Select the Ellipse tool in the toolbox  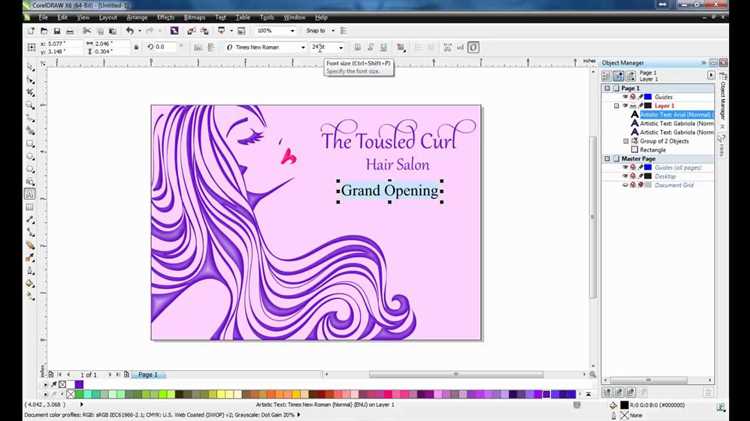(x=30, y=156)
